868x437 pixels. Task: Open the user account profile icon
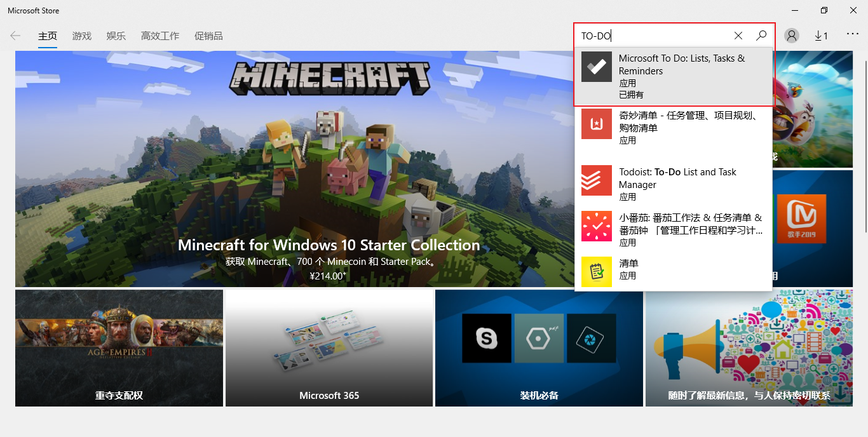point(792,36)
